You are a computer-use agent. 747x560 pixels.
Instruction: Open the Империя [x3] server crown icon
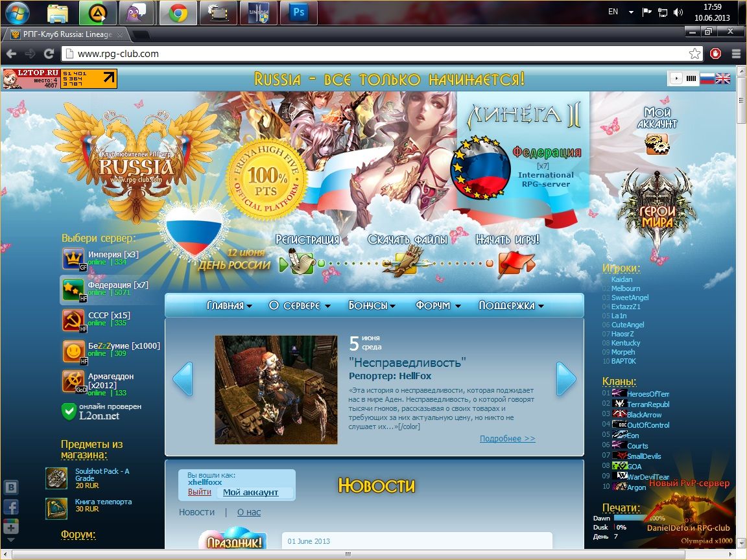point(73,259)
